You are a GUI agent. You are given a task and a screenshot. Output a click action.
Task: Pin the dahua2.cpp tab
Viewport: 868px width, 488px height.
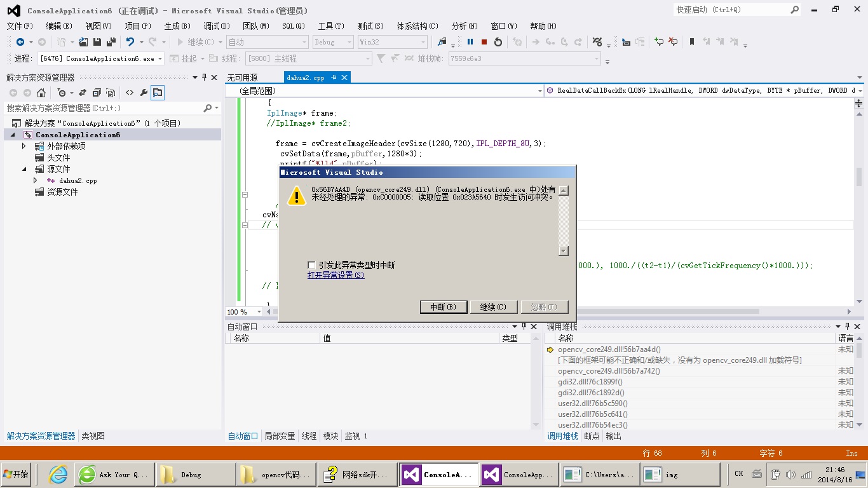coord(334,78)
